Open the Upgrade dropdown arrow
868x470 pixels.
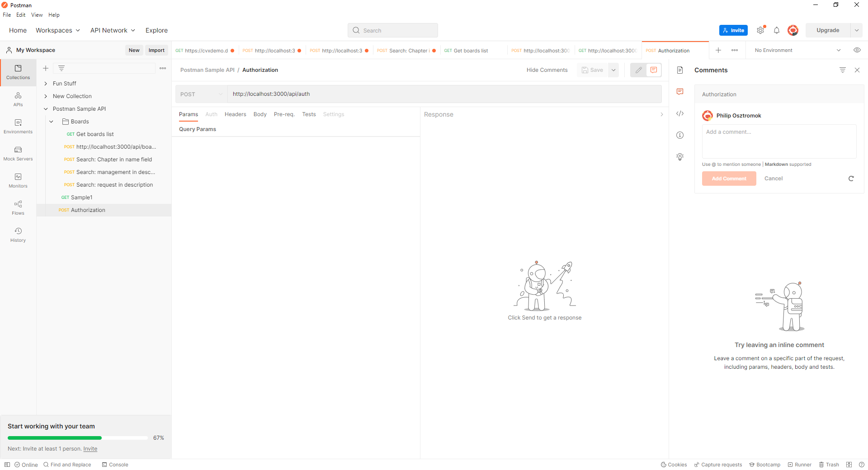[x=857, y=30]
